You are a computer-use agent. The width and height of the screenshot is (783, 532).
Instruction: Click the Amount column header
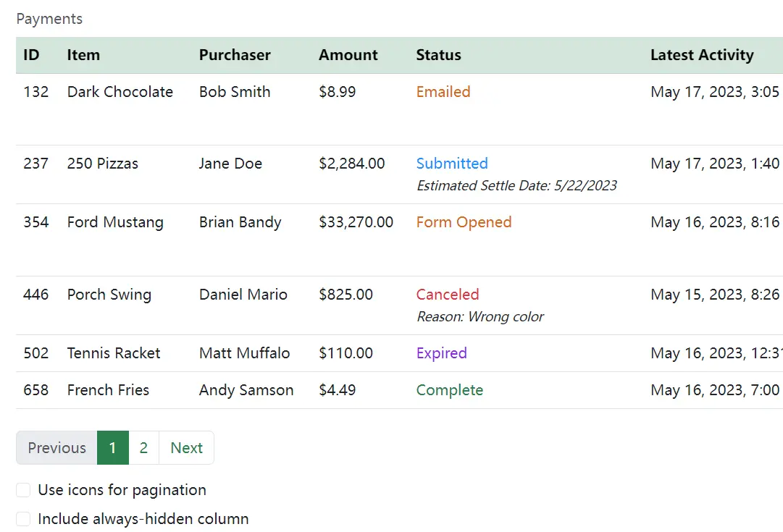(348, 55)
